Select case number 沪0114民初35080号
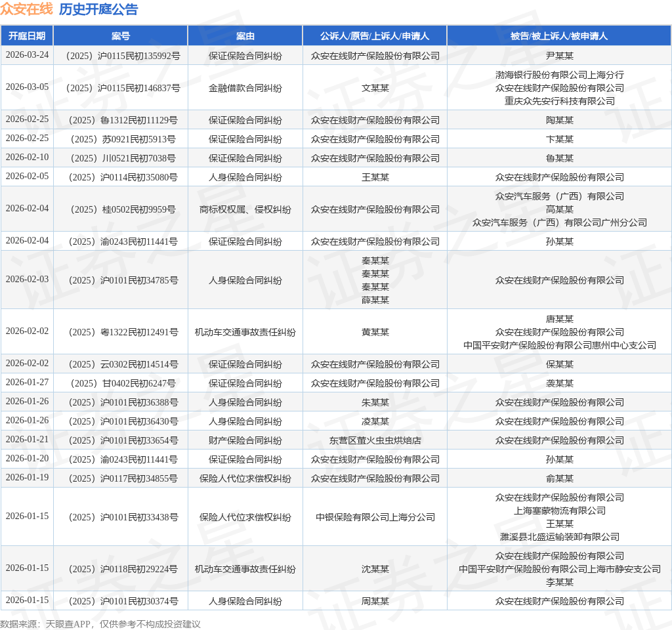 [x=123, y=177]
